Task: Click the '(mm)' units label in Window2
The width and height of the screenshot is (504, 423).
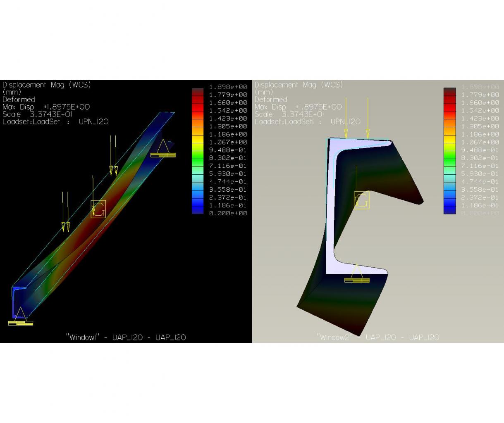Action: tap(264, 92)
